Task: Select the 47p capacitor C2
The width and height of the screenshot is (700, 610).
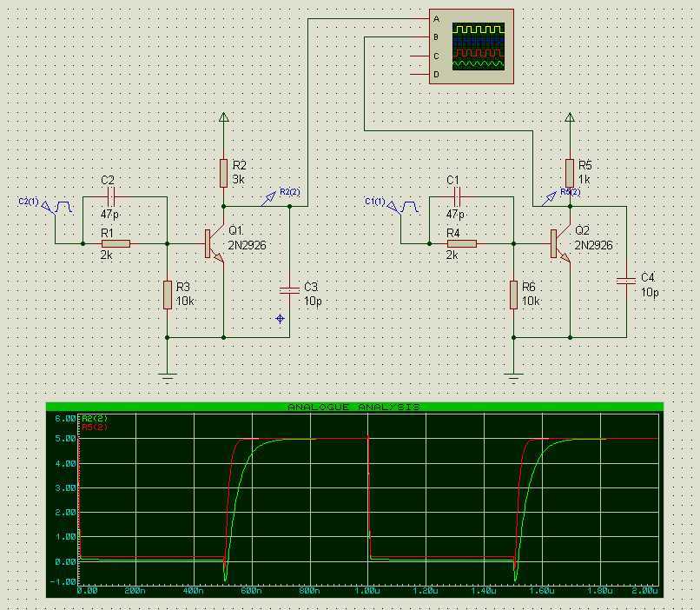Action: click(x=109, y=197)
